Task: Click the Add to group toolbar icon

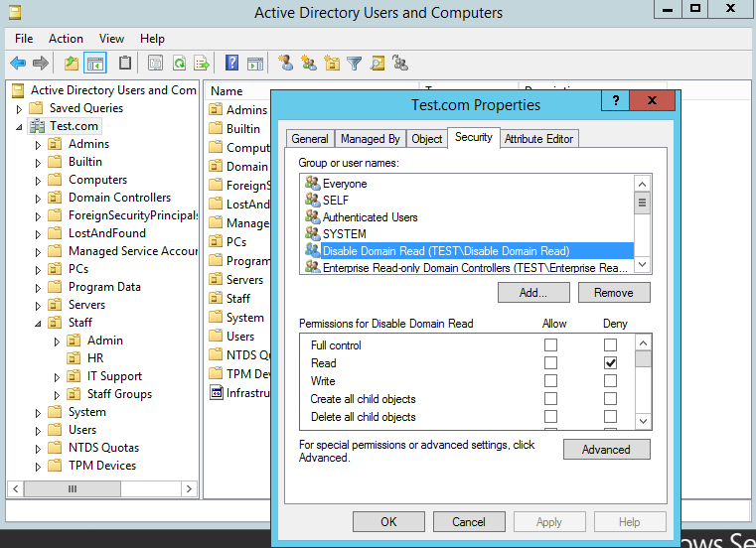Action: [x=400, y=63]
